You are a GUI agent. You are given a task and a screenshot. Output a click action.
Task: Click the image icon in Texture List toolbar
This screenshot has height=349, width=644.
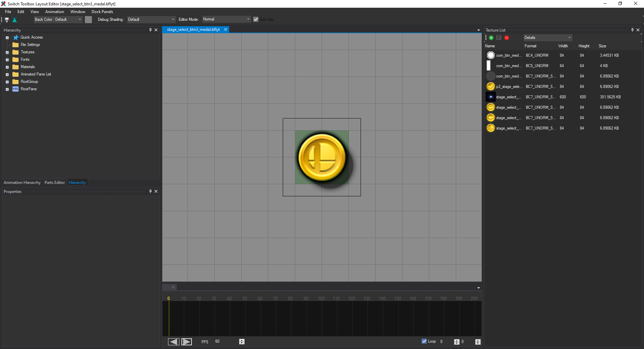[499, 38]
